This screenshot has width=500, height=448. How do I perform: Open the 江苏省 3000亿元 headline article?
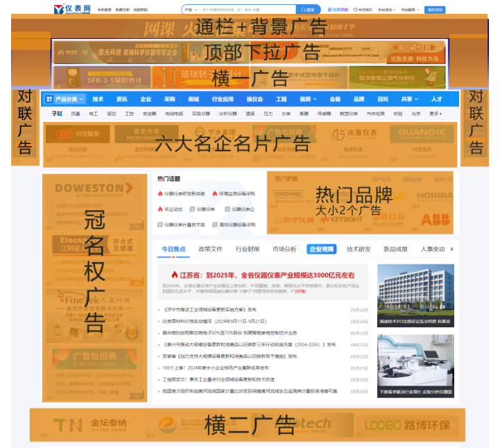point(262,275)
